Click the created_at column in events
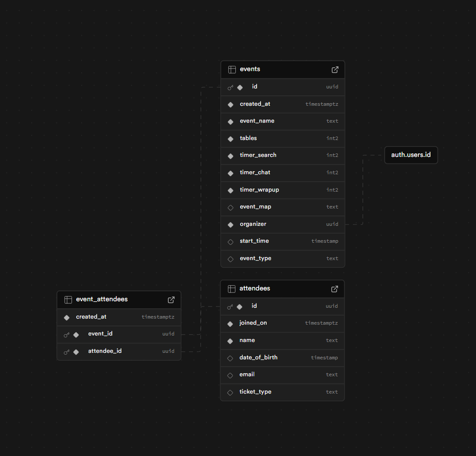 [x=255, y=104]
